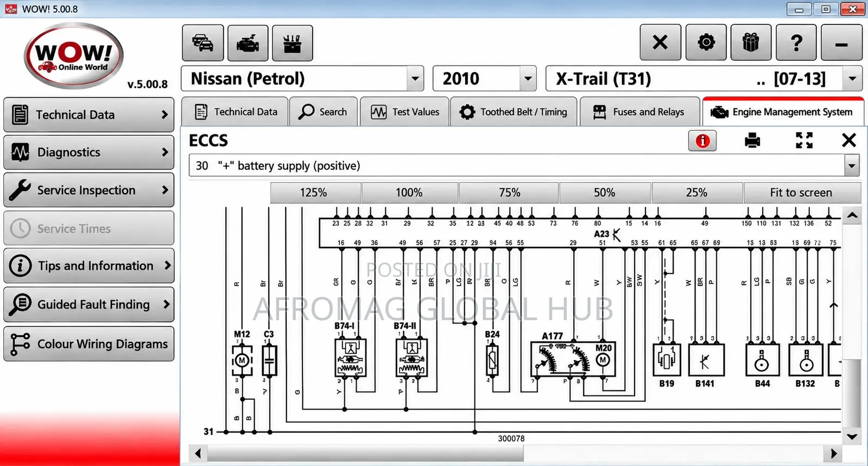Click the diagram's horizontal scrollbar thumb
868x466 pixels.
pos(365,453)
